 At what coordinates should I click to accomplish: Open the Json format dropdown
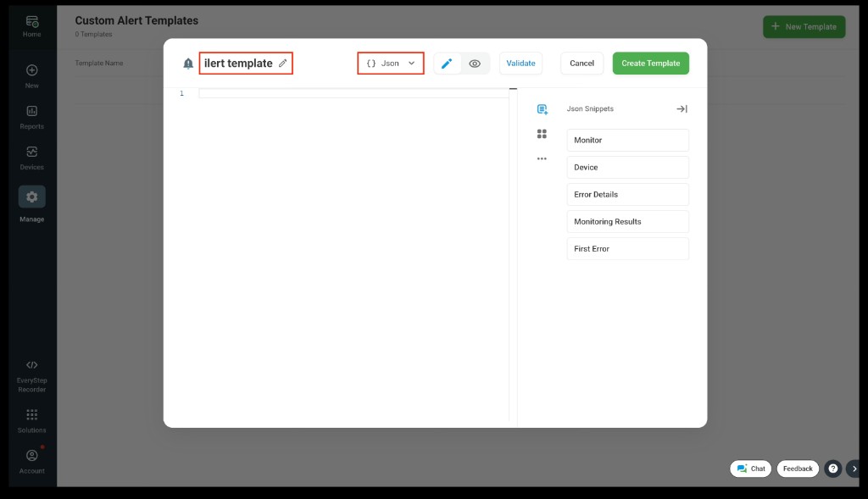click(x=391, y=64)
